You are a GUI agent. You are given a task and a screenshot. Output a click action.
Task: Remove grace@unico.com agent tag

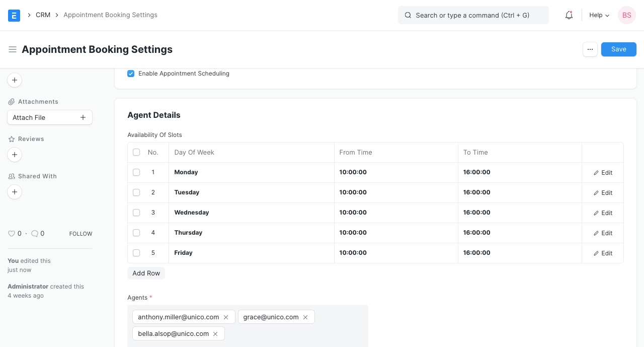coord(305,317)
